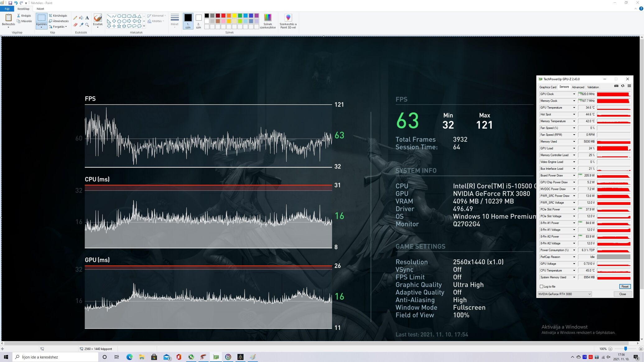Image resolution: width=644 pixels, height=362 pixels.
Task: Toggle the Log to file checkbox in GPU-Z
Action: point(541,286)
